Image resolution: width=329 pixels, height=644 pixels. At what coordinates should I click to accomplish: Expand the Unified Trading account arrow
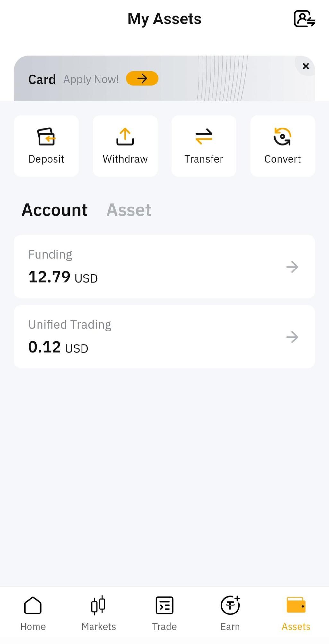click(292, 337)
